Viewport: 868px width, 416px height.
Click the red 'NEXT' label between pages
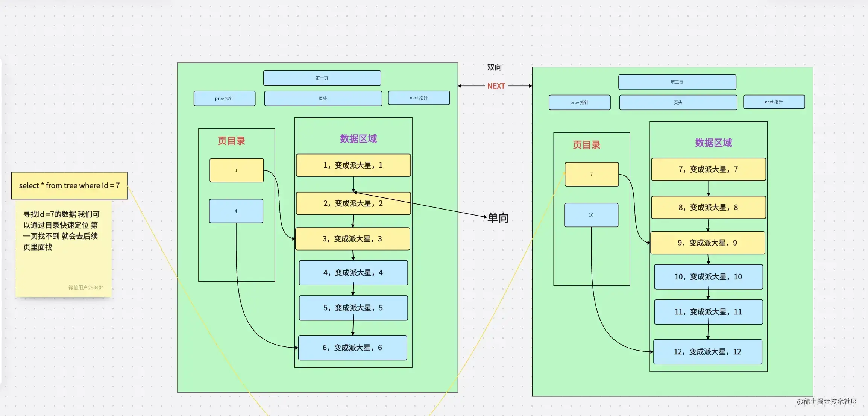point(496,86)
